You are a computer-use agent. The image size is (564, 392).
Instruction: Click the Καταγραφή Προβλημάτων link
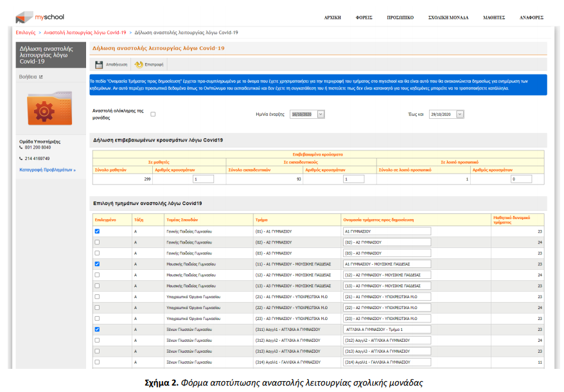pos(48,170)
